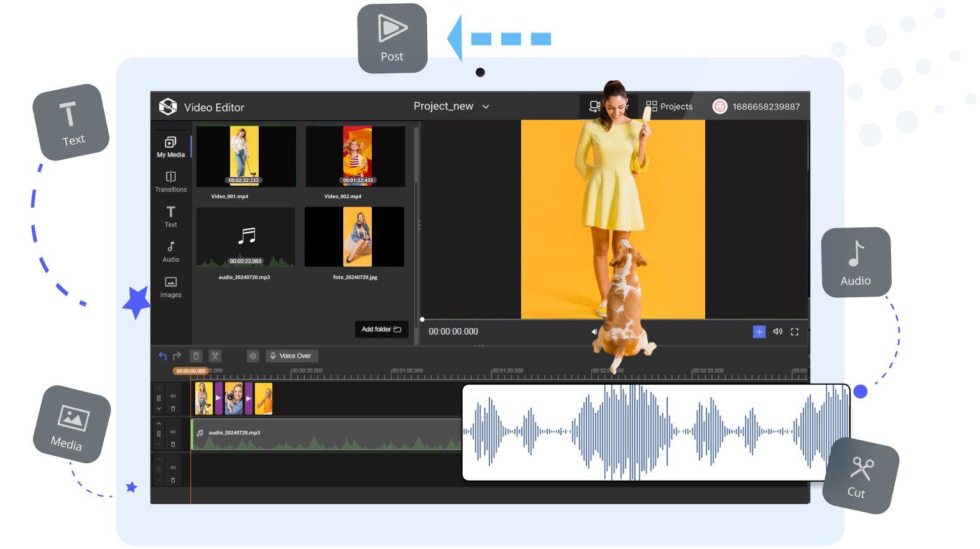The height and width of the screenshot is (549, 980).
Task: Click the scissors cut tool in timeline toolbar
Action: [x=215, y=356]
